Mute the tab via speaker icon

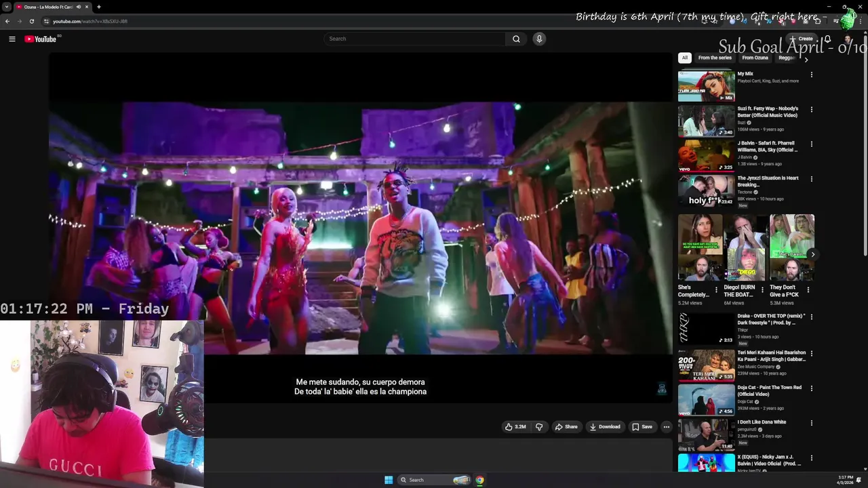[x=79, y=7]
